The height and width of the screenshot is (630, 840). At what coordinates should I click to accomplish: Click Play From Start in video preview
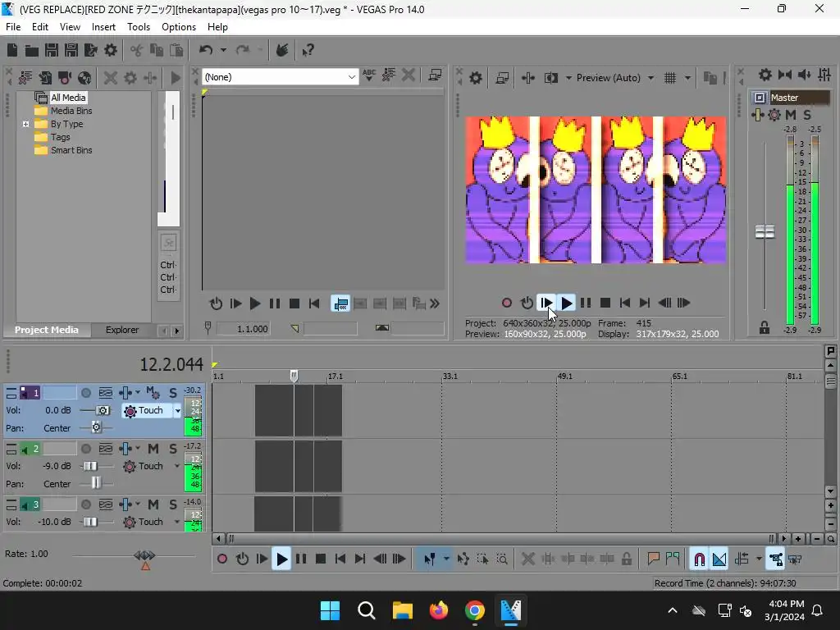pos(546,304)
